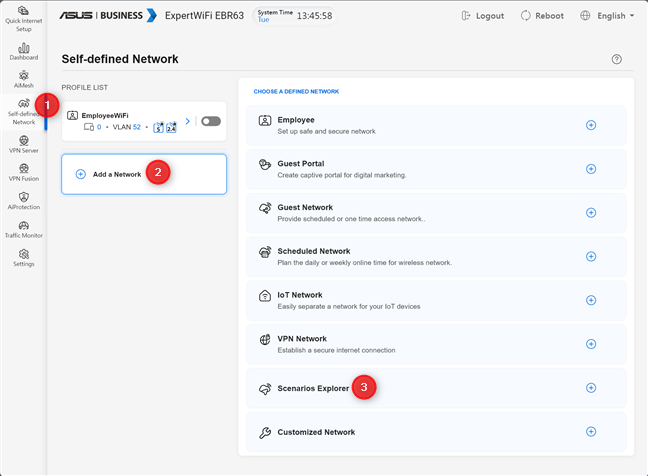Image resolution: width=648 pixels, height=476 pixels.
Task: Open Traffic Monitor page
Action: (x=23, y=230)
